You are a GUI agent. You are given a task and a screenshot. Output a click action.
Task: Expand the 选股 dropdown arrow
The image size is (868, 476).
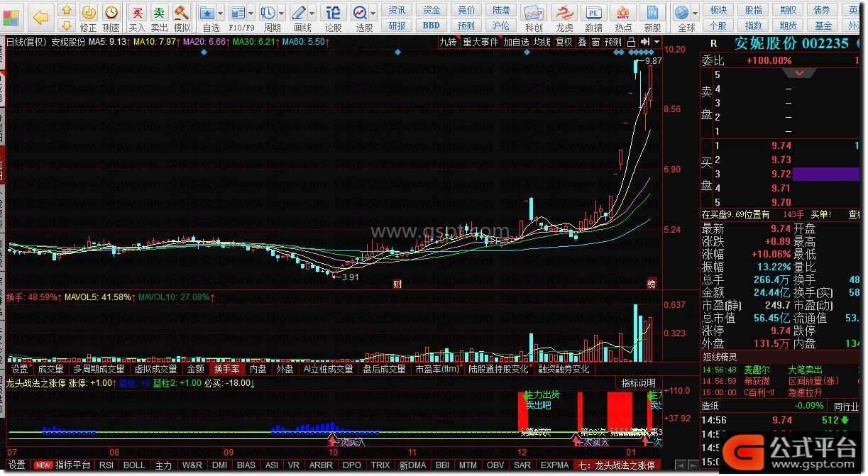[x=373, y=13]
